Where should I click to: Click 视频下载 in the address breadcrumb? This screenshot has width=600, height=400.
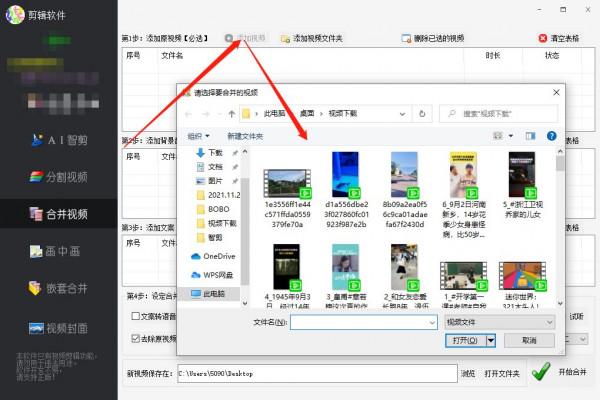click(343, 114)
